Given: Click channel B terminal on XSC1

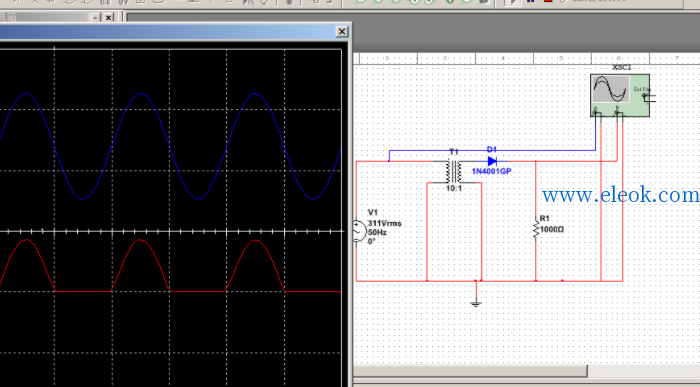Looking at the screenshot, I should (x=617, y=112).
